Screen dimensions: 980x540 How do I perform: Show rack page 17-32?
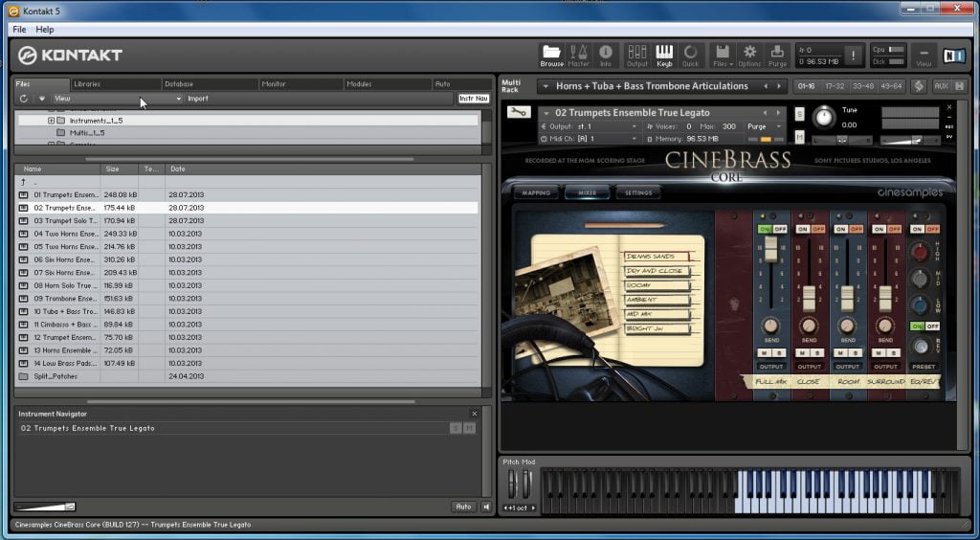pos(835,86)
